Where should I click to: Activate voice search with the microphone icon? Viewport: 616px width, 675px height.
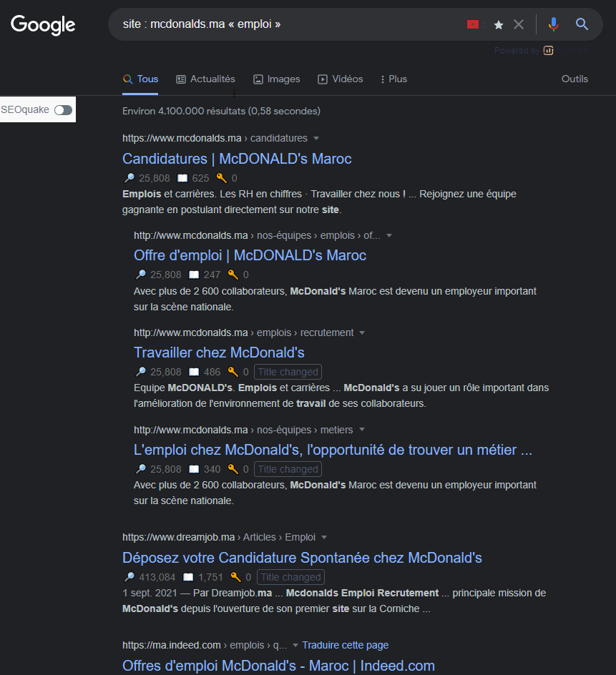point(553,24)
